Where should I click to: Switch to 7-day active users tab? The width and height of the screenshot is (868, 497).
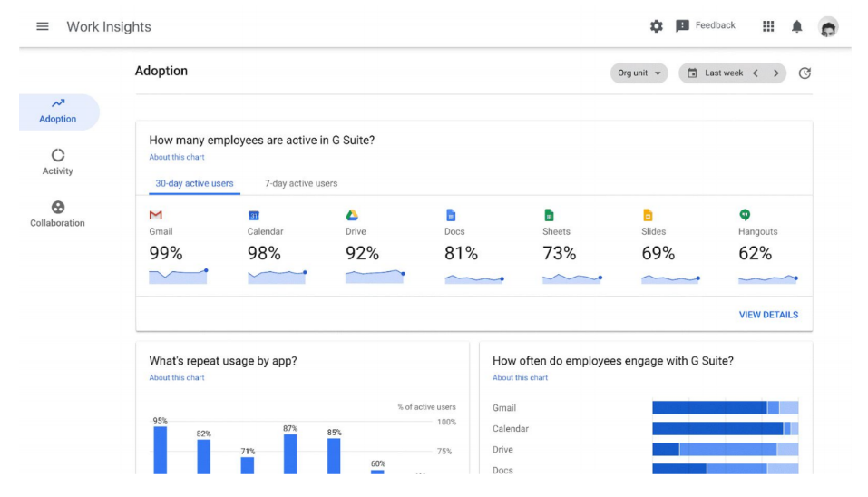(300, 183)
